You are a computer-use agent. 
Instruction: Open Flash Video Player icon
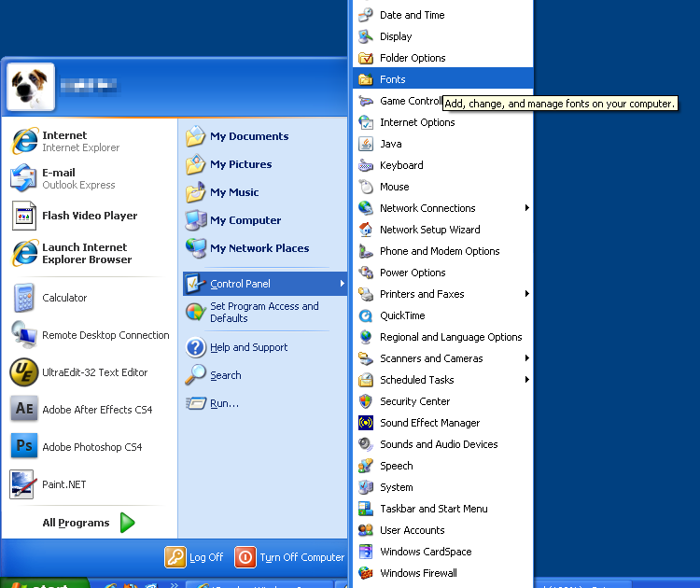coord(24,216)
